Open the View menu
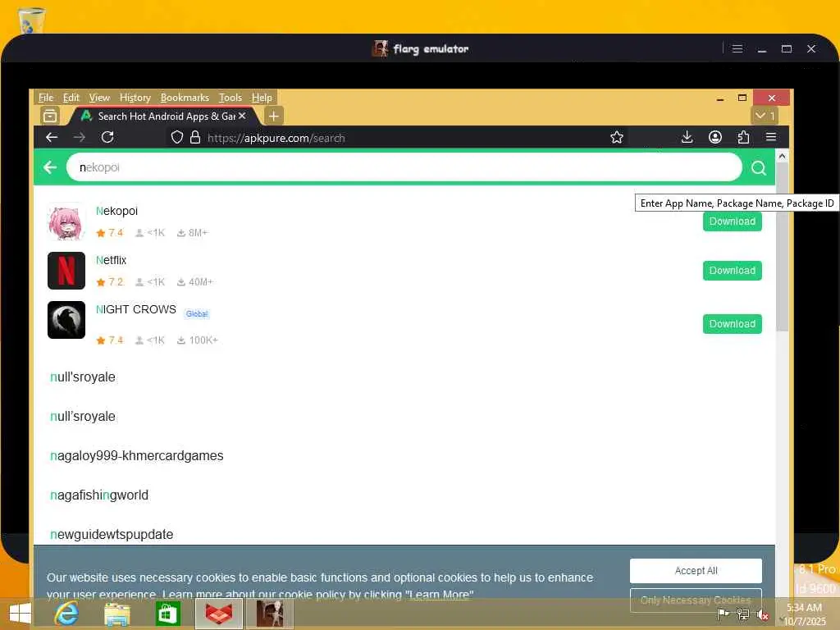Image resolution: width=840 pixels, height=630 pixels. [99, 98]
